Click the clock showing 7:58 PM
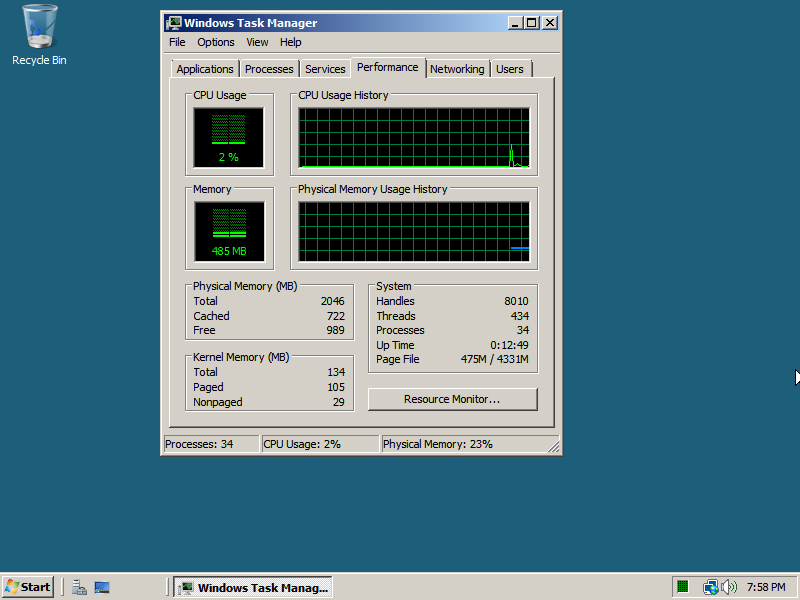This screenshot has height=600, width=800. click(766, 587)
